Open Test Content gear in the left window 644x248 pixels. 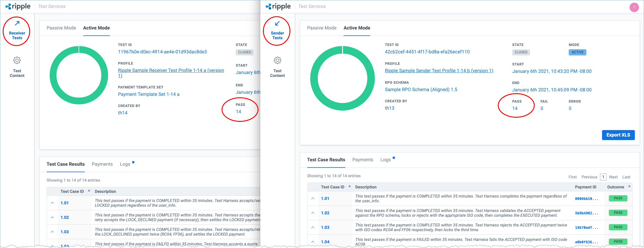[17, 67]
